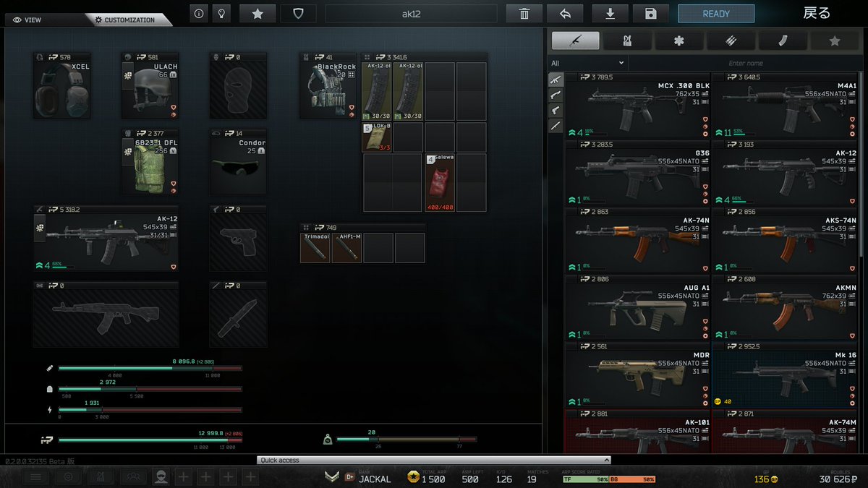Click the 12 999.8 total preset cost bar

coord(150,440)
